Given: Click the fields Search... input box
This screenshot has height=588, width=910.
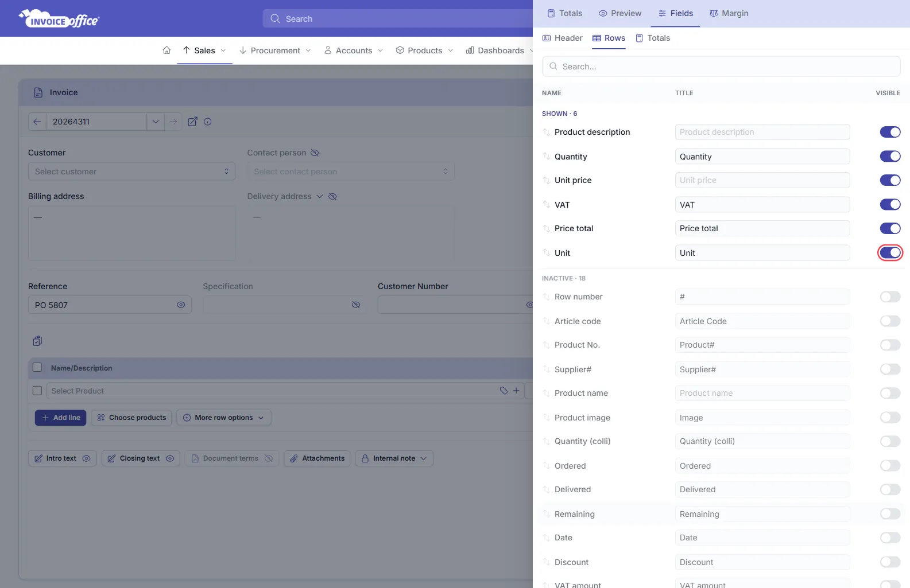Looking at the screenshot, I should [721, 67].
